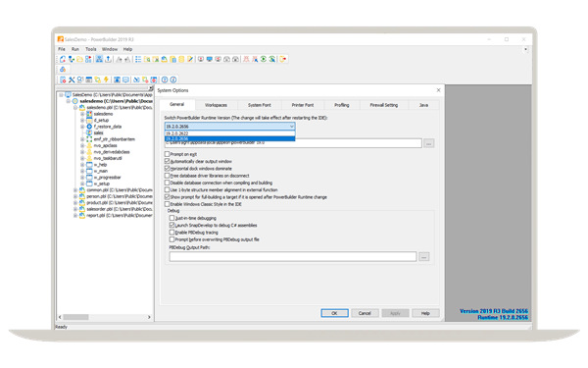The width and height of the screenshot is (588, 368).
Task: Enable PBDebug tracing checkbox
Action: tap(171, 232)
